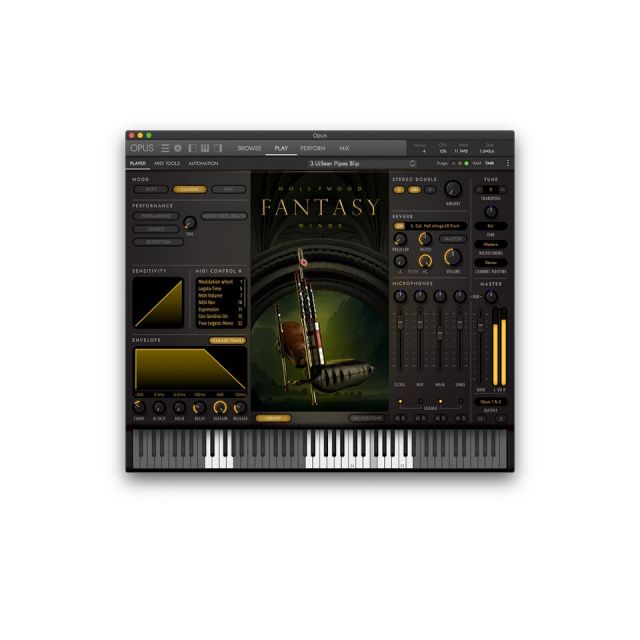
Task: Select Stereo Double left channel button
Action: coord(399,190)
